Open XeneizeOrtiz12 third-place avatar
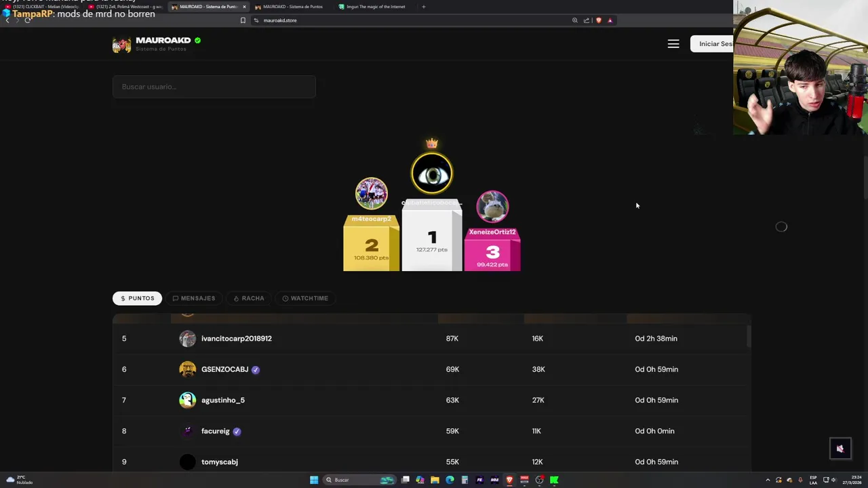 coord(492,207)
